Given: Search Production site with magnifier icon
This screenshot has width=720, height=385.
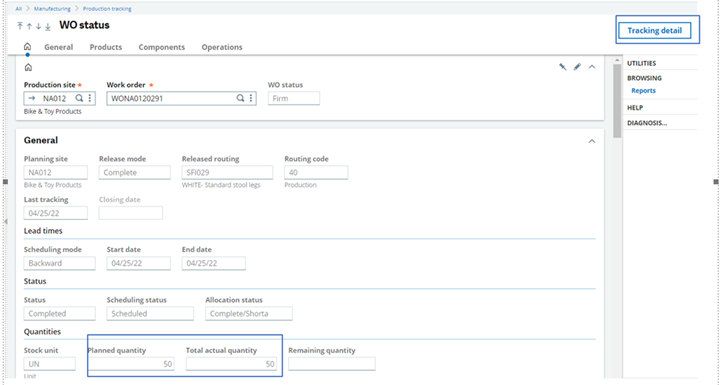Looking at the screenshot, I should pos(79,98).
